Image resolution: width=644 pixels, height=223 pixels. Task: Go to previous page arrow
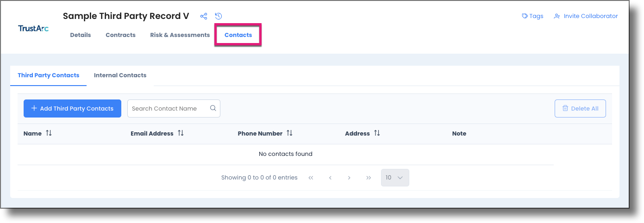[330, 178]
